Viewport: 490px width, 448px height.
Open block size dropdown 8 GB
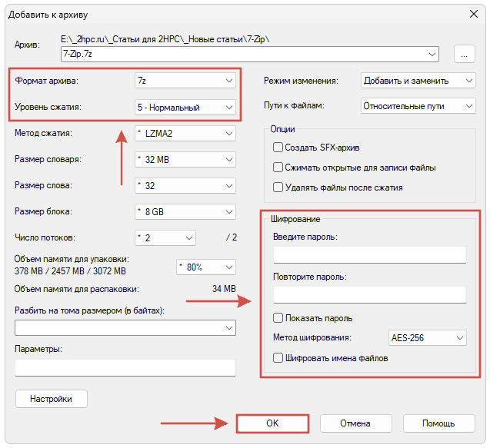coord(185,211)
